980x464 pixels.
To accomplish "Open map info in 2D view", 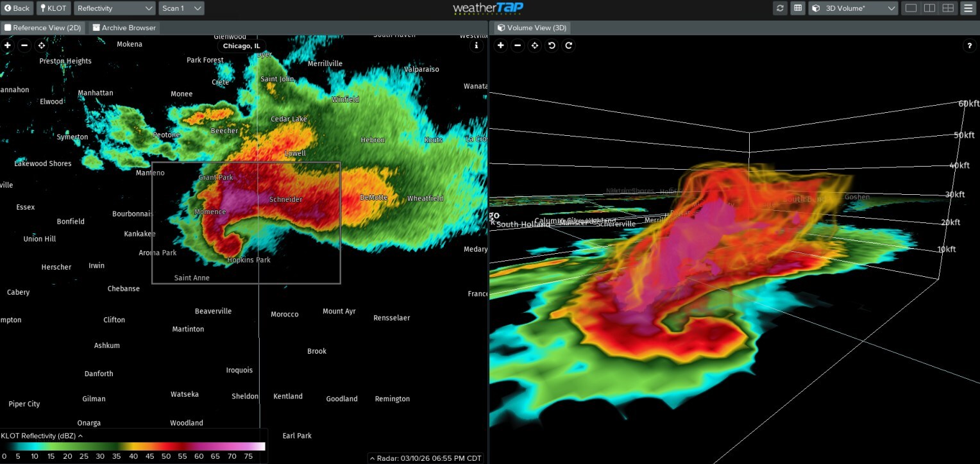I will pyautogui.click(x=476, y=46).
